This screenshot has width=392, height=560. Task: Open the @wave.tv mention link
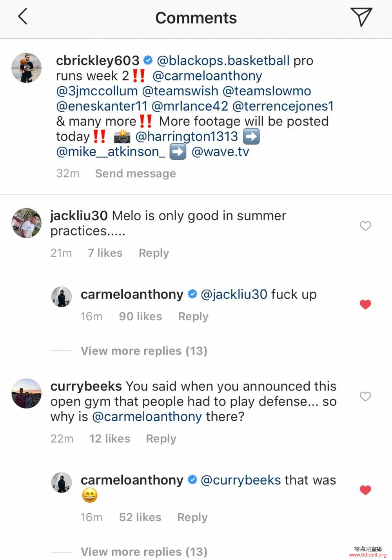point(220,152)
